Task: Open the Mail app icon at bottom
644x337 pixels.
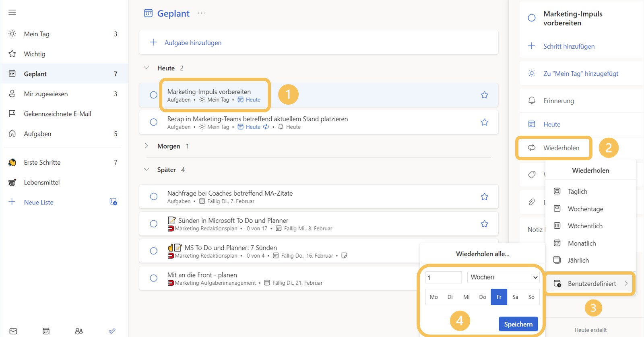Action: click(13, 331)
